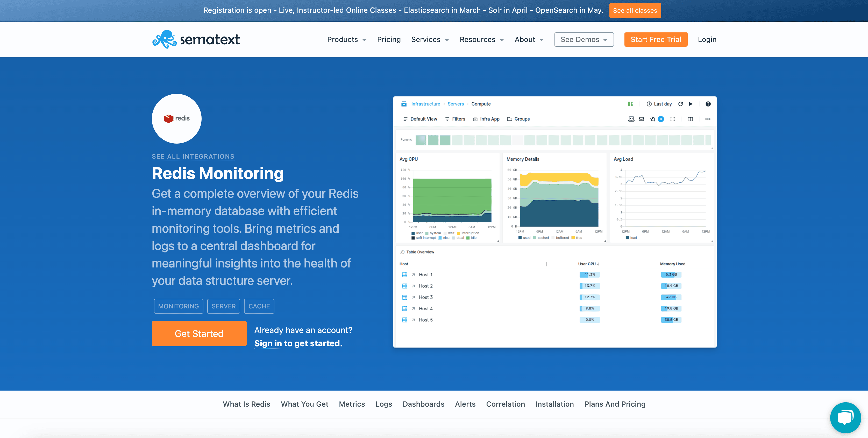Screen dimensions: 868x438
Task: Click the Host 3 Memory Used bar 49 GB
Action: pos(671,297)
